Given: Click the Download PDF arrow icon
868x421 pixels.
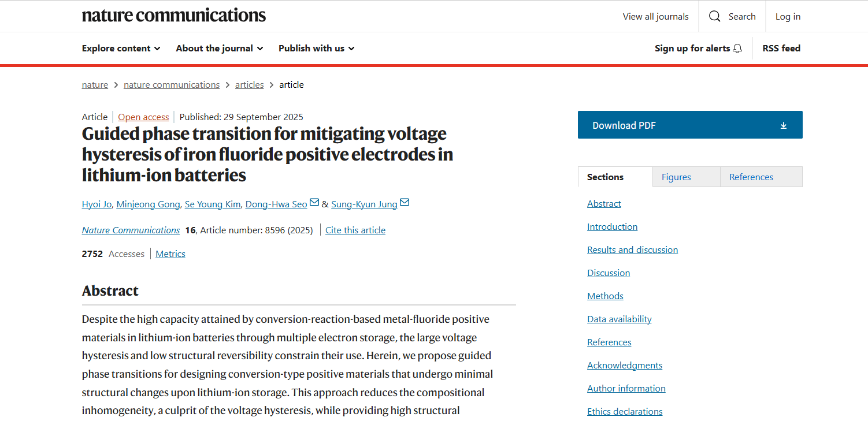Looking at the screenshot, I should coord(784,125).
